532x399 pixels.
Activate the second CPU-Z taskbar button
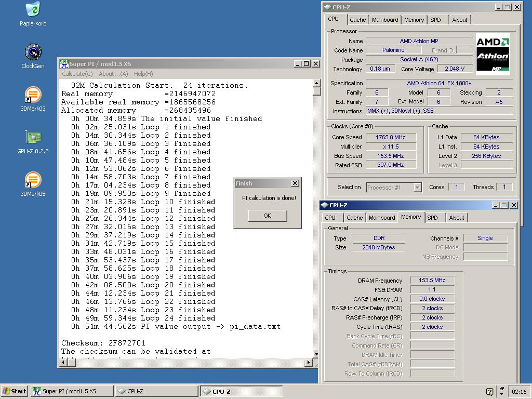click(x=241, y=391)
